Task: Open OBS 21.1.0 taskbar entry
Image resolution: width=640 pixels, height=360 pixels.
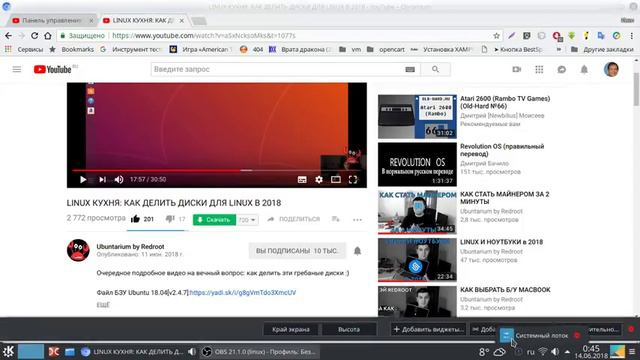Action: tap(260, 351)
